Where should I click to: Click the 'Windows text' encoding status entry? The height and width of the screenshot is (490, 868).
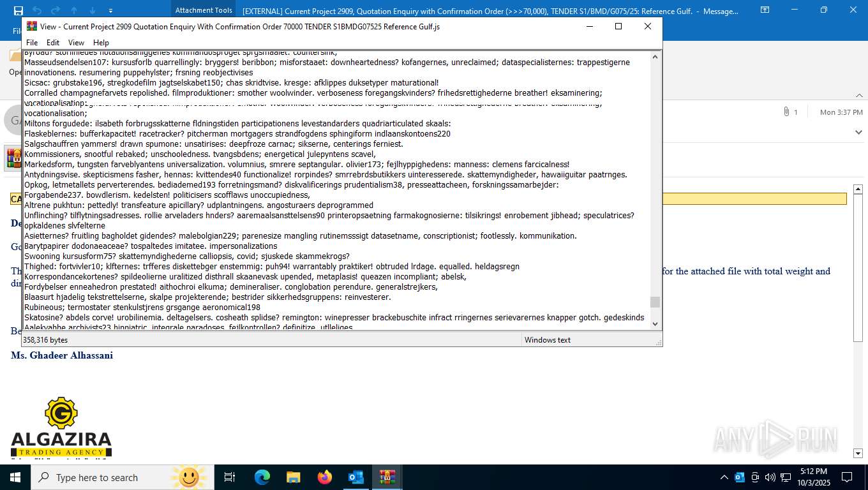(548, 340)
